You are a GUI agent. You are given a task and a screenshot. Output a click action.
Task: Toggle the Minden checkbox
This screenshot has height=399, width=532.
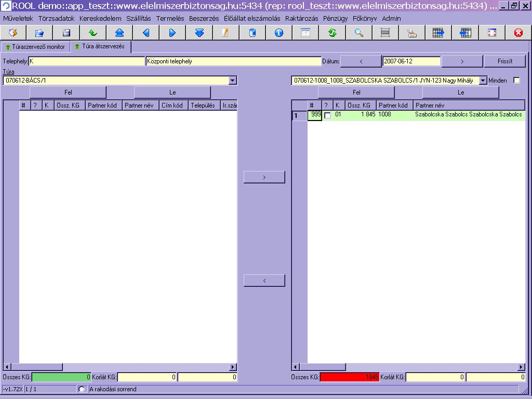516,81
